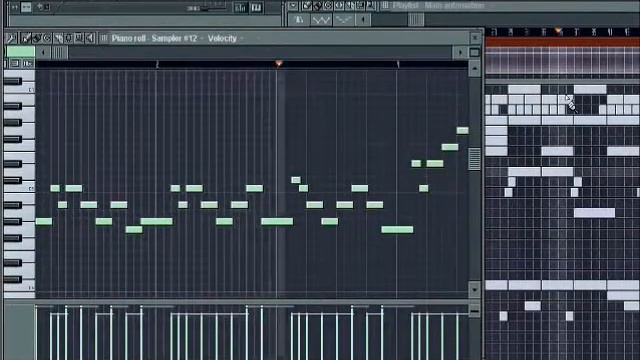The image size is (640, 360).
Task: Select the Slip tool in Playlist toolbar
Action: click(x=339, y=6)
